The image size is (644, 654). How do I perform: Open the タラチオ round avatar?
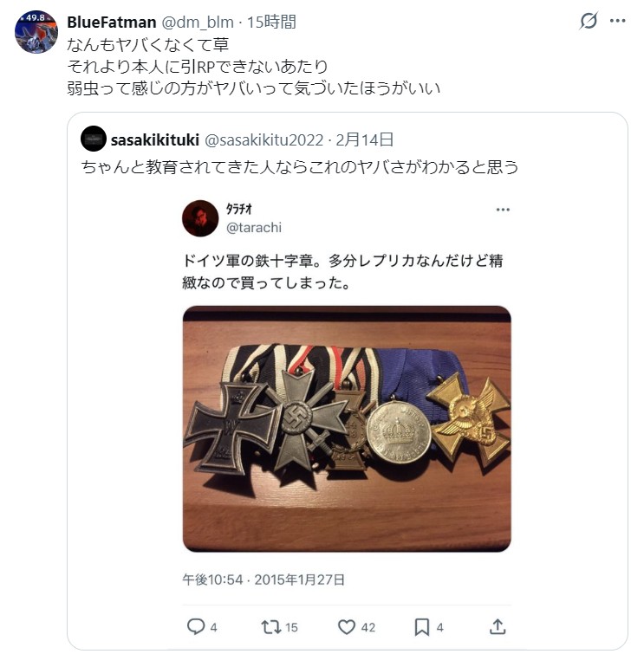pyautogui.click(x=200, y=218)
